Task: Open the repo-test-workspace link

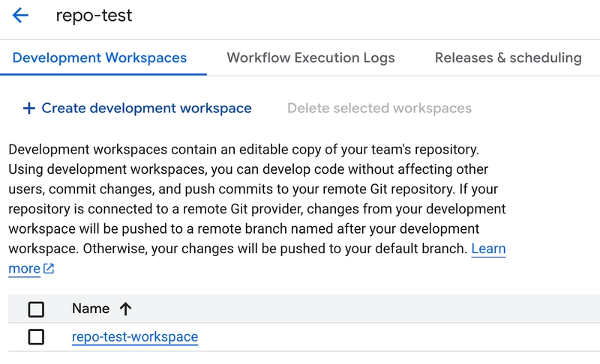Action: (135, 337)
